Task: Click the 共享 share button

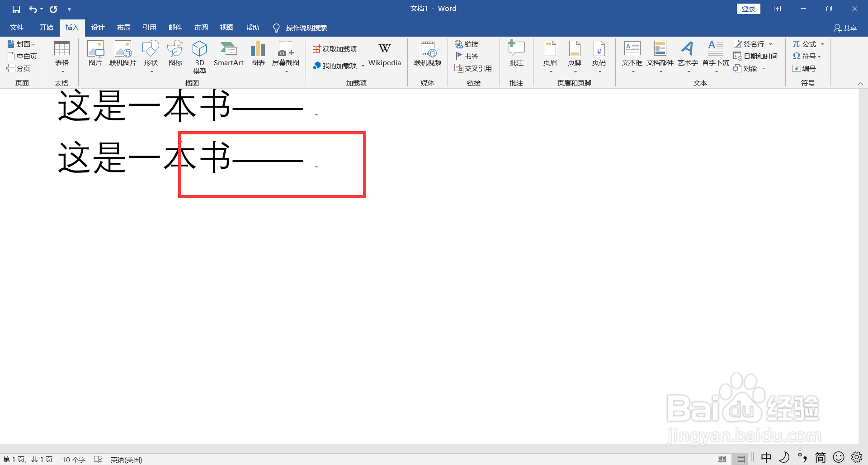Action: pyautogui.click(x=845, y=28)
